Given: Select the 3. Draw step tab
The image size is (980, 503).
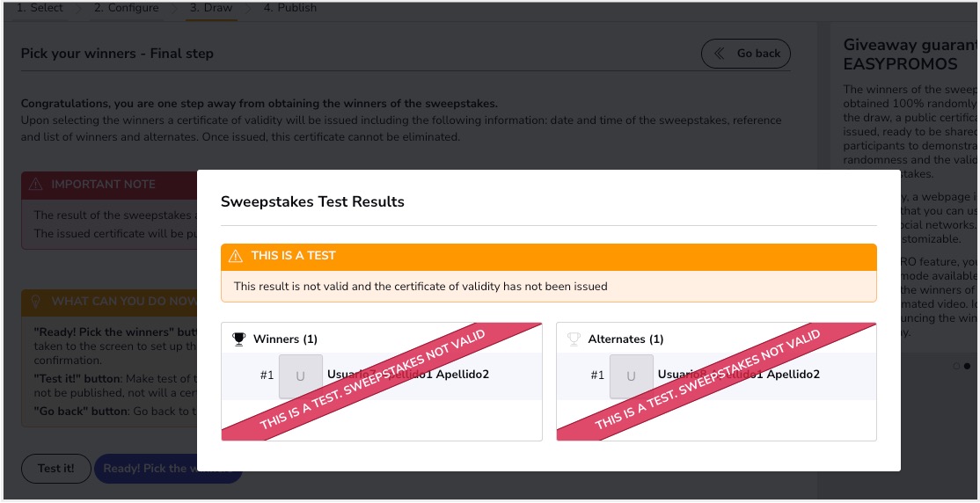Looking at the screenshot, I should 211,9.
